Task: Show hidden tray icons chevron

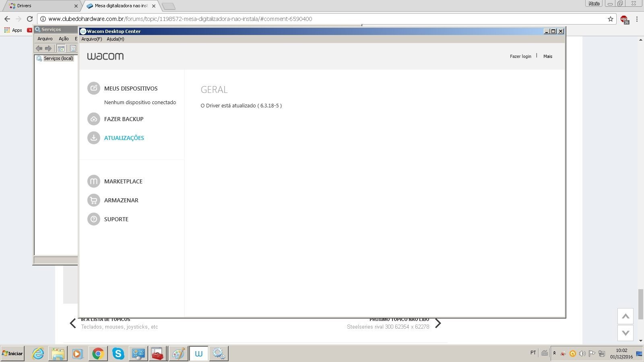Action: (554, 353)
